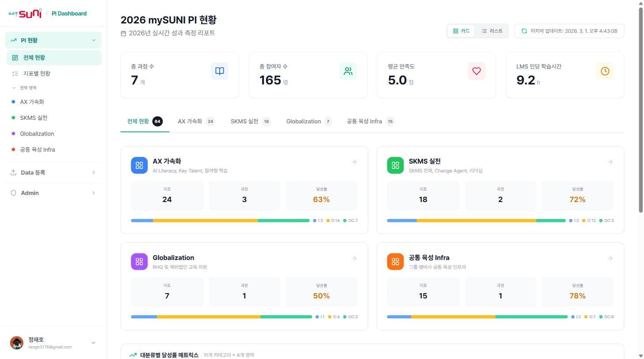Click the 지표별 현황 checklist icon
Viewport: 644px width, 359px height.
pyautogui.click(x=15, y=73)
